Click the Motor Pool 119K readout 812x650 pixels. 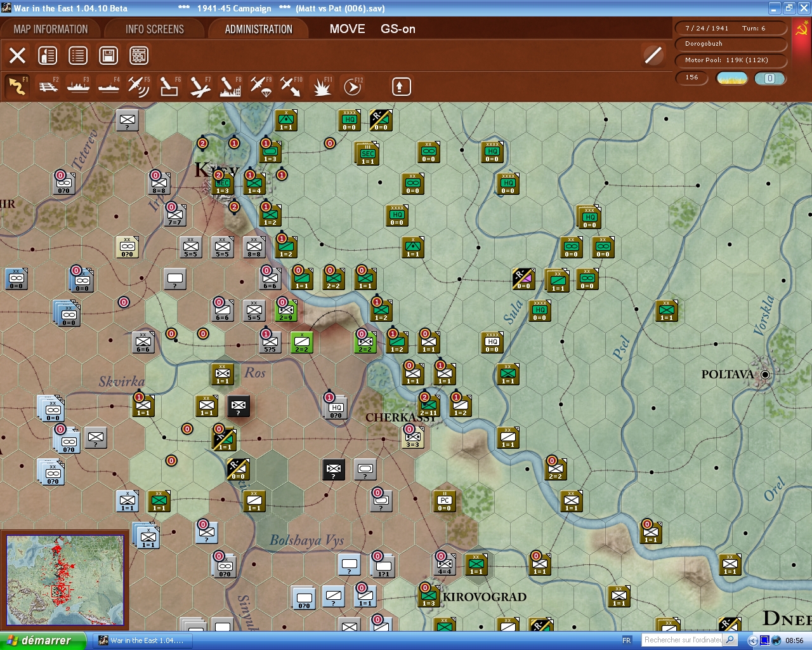point(731,60)
